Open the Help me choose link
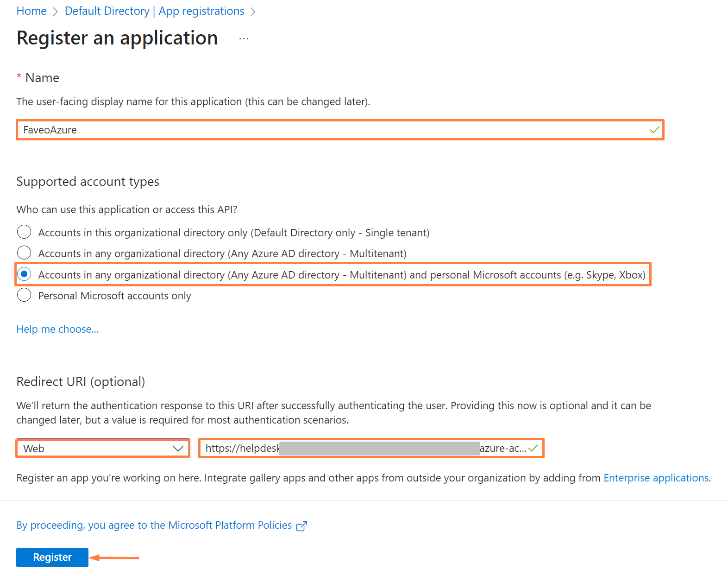The height and width of the screenshot is (576, 728). (57, 329)
